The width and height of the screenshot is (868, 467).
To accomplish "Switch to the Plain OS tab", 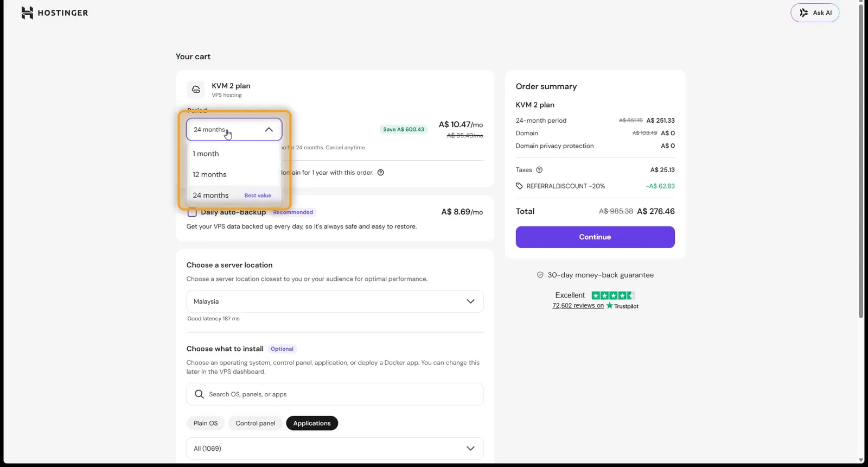I will click(206, 423).
